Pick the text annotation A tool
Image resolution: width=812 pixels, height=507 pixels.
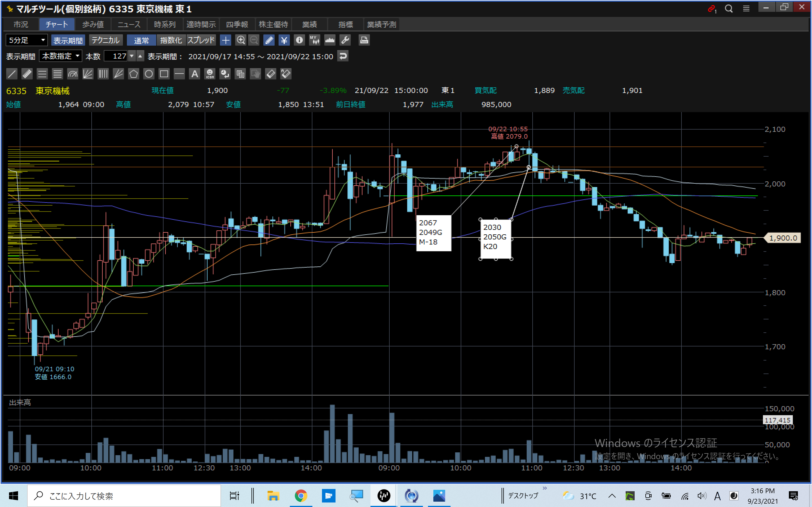pyautogui.click(x=195, y=74)
